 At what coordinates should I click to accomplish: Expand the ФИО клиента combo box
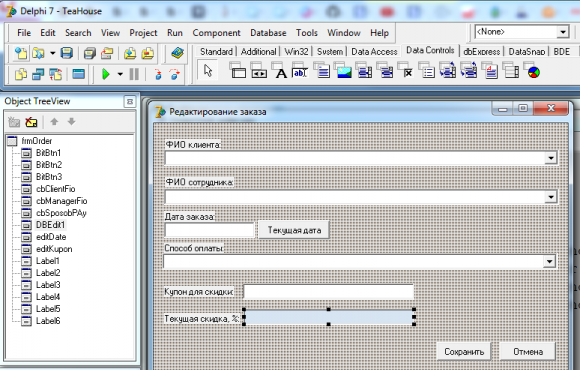(551, 158)
